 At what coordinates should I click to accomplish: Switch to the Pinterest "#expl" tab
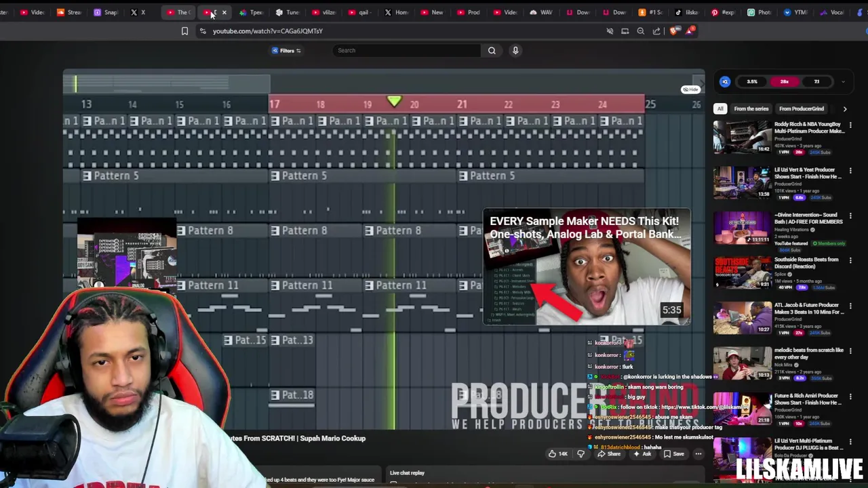coord(724,12)
